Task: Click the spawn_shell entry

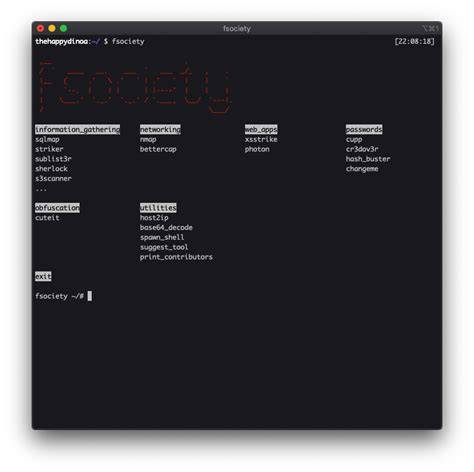Action: (x=162, y=237)
